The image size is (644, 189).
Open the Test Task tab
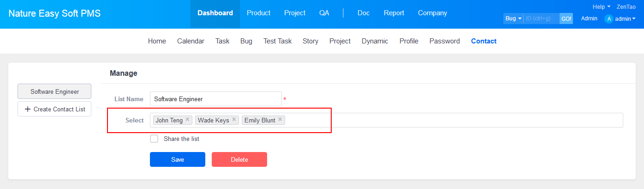pyautogui.click(x=277, y=41)
